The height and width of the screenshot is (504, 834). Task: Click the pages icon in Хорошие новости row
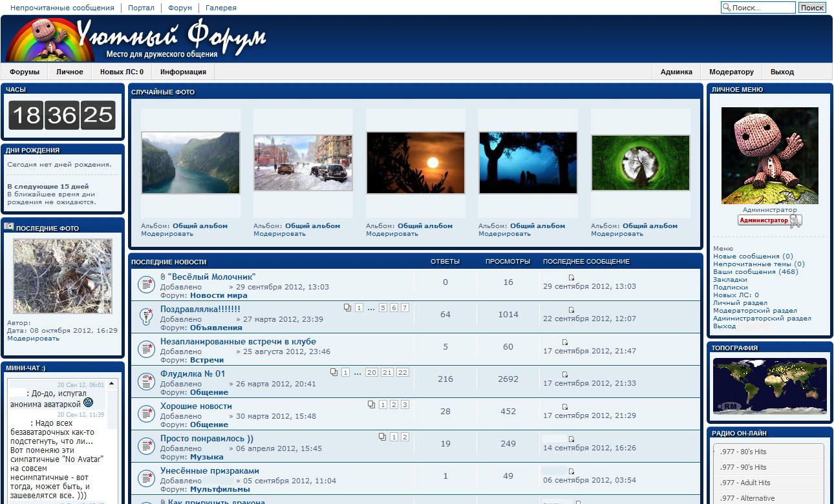pos(371,404)
